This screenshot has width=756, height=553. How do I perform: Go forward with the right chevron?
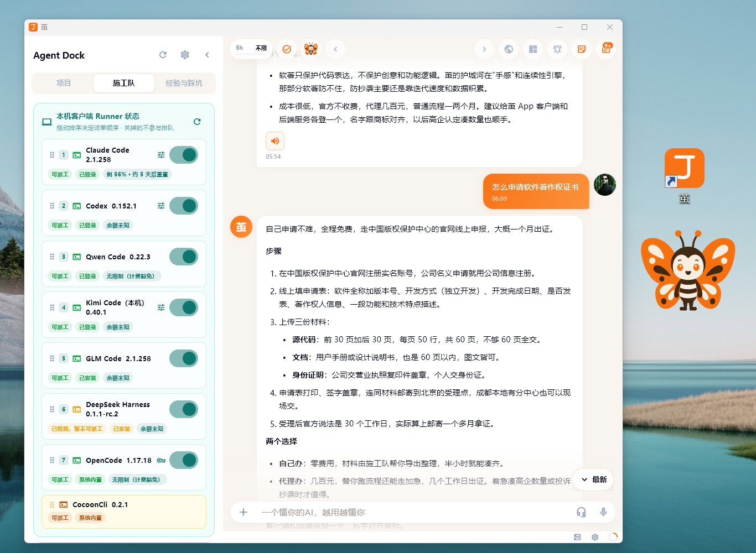click(x=484, y=49)
